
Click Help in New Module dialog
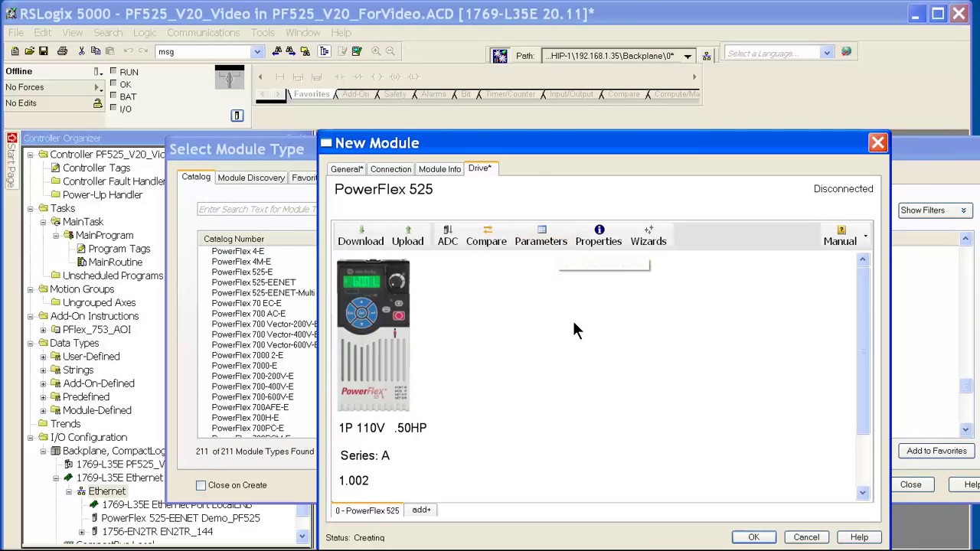click(859, 537)
